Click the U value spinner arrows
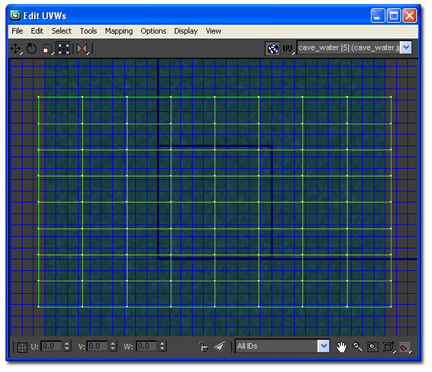The image size is (432, 372). pyautogui.click(x=67, y=346)
